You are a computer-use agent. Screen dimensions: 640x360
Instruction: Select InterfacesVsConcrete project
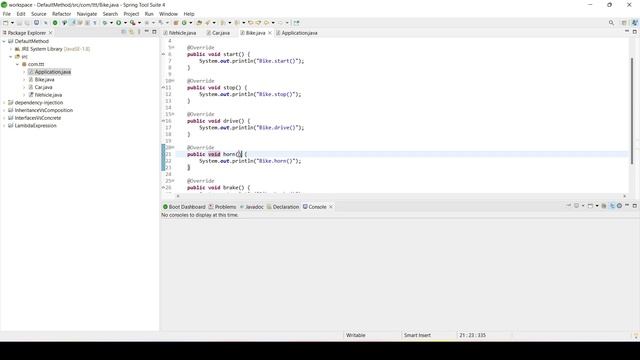click(x=38, y=118)
